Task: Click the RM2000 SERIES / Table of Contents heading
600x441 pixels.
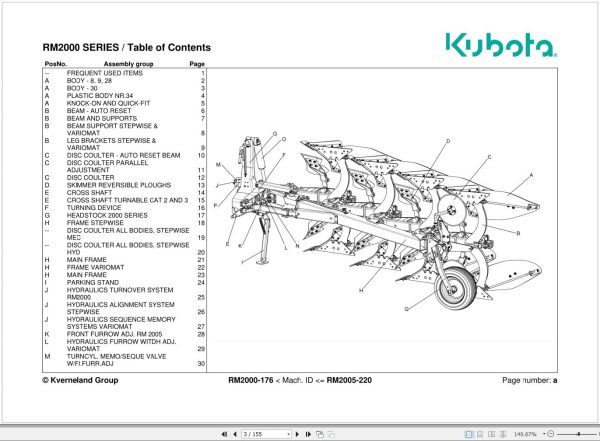Action: [127, 47]
